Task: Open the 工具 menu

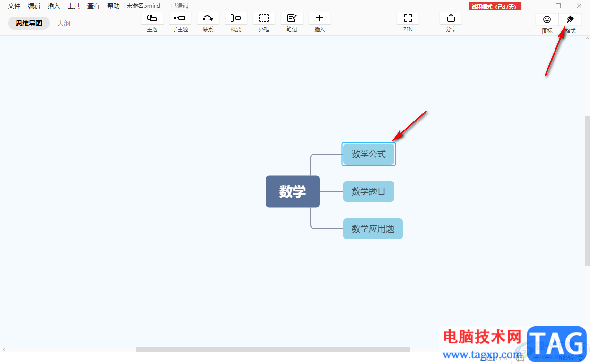Action: [x=74, y=6]
